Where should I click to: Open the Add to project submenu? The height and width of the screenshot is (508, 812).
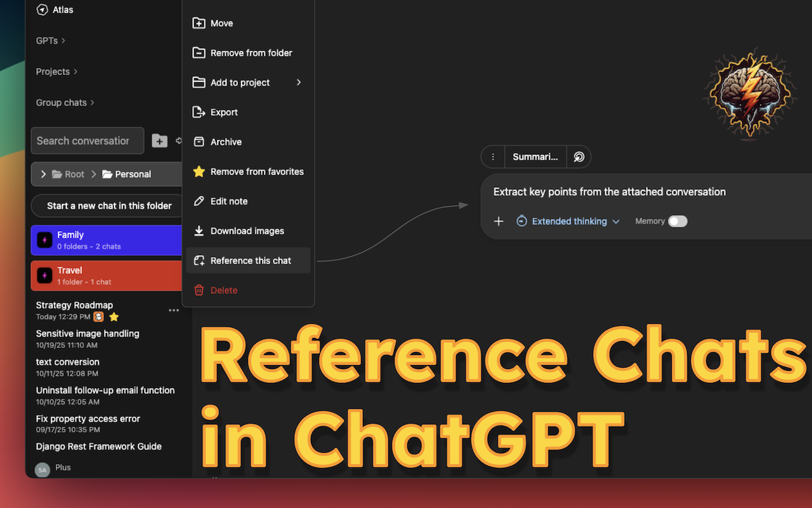point(240,82)
